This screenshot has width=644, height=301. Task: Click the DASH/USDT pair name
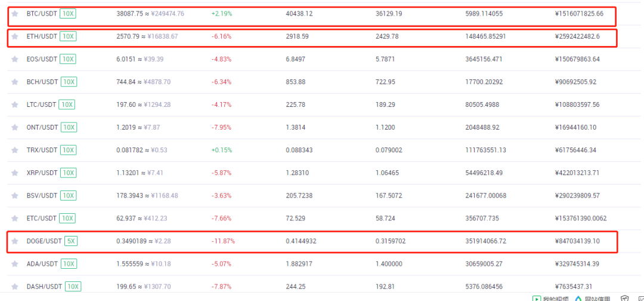point(44,286)
